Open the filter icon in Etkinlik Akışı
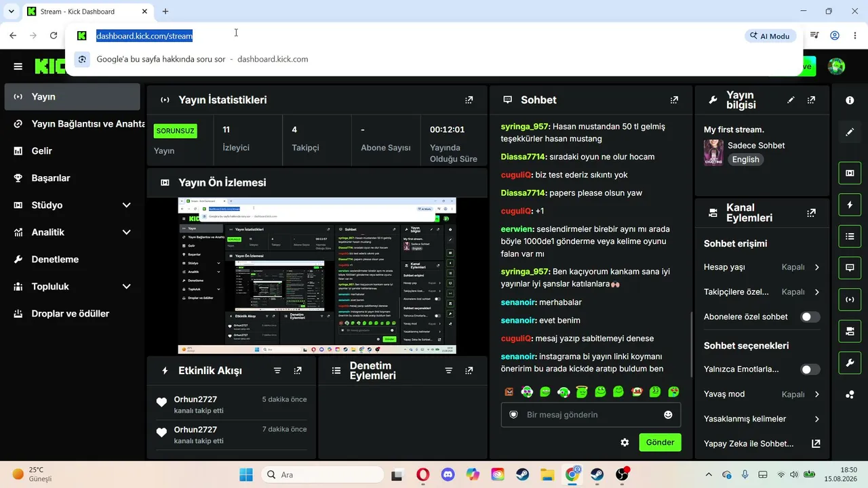This screenshot has width=868, height=488. pyautogui.click(x=277, y=371)
